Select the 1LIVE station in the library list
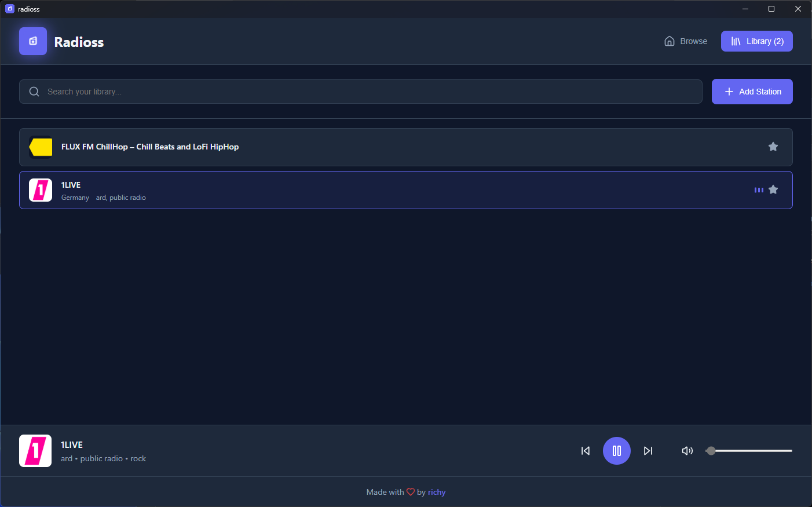This screenshot has height=507, width=812. pyautogui.click(x=406, y=190)
